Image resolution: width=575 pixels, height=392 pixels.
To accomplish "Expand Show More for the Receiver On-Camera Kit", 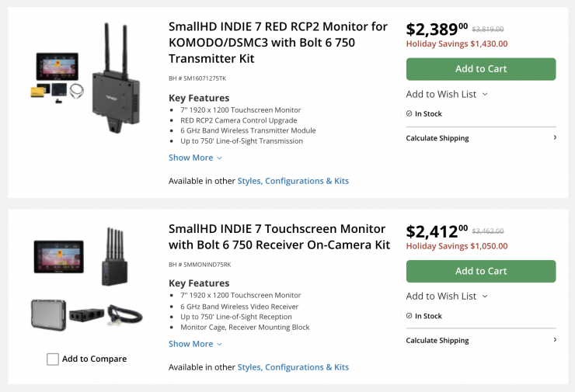I will coord(195,344).
